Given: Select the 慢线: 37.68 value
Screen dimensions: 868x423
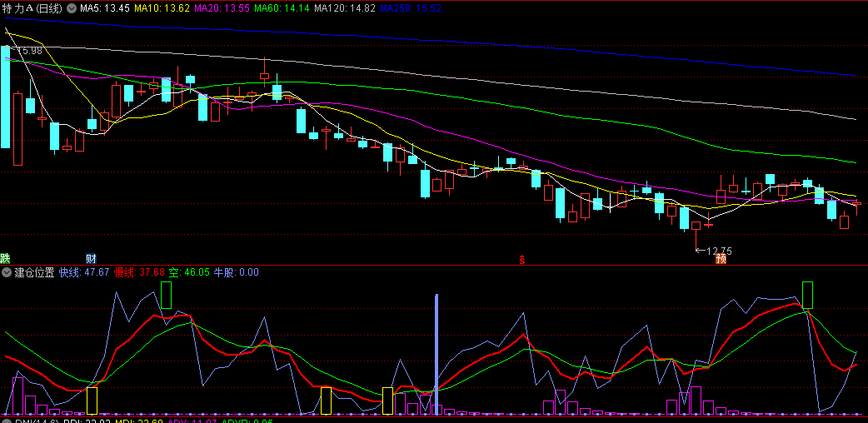Looking at the screenshot, I should (x=139, y=271).
